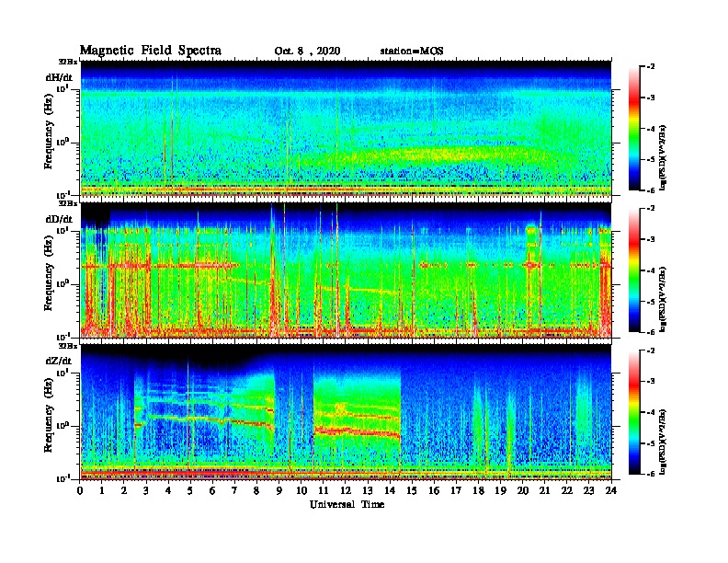The height and width of the screenshot is (563, 728).
Task: Click the "dZ/dt" panel label
Action: tap(59, 361)
